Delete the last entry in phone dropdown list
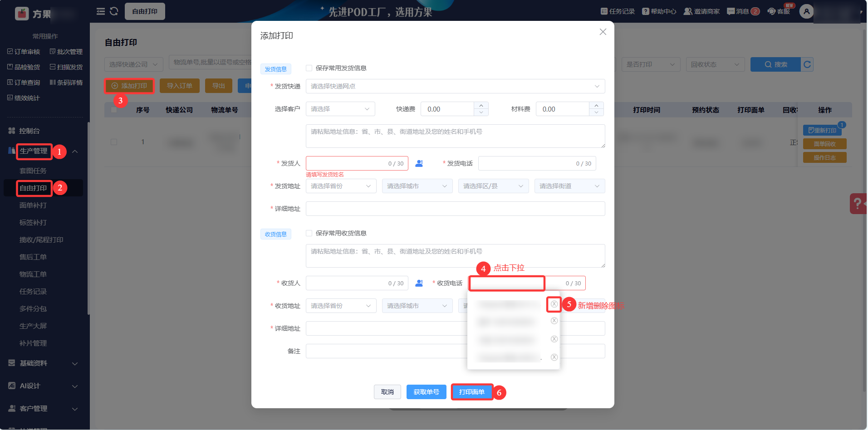Screen dimensions: 868x430 coord(554,357)
